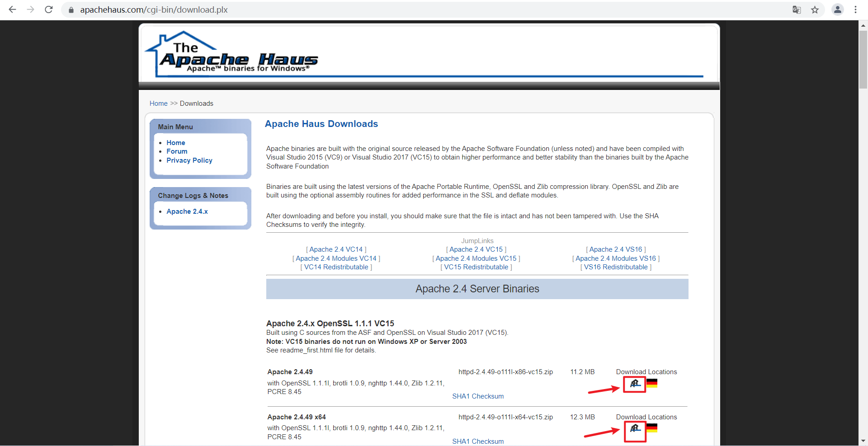Click page scrollbar down arrow

tap(863, 441)
